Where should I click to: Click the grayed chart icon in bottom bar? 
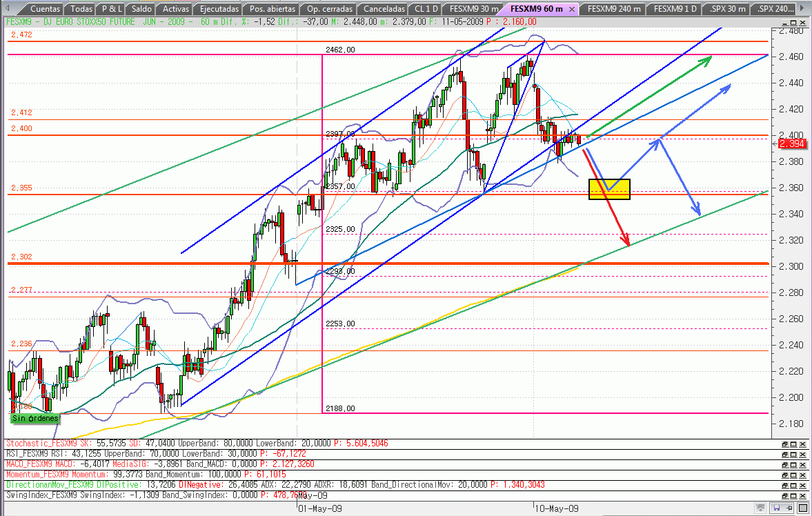(760, 508)
